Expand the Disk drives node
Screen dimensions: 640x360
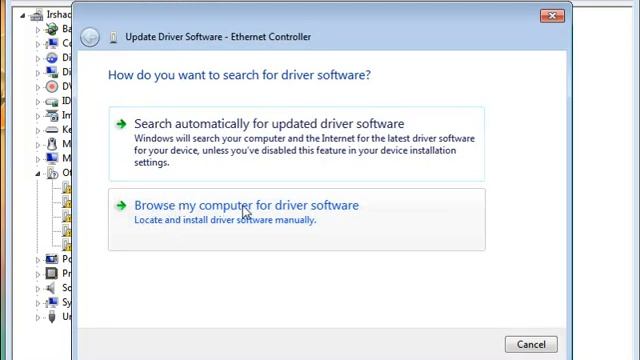click(38, 59)
